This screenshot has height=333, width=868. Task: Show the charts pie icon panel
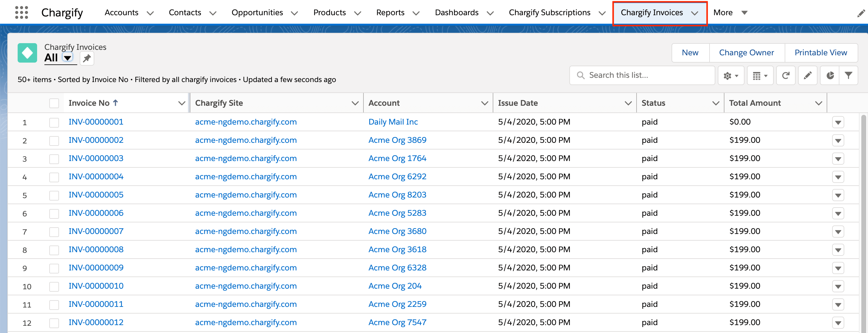[x=830, y=75]
